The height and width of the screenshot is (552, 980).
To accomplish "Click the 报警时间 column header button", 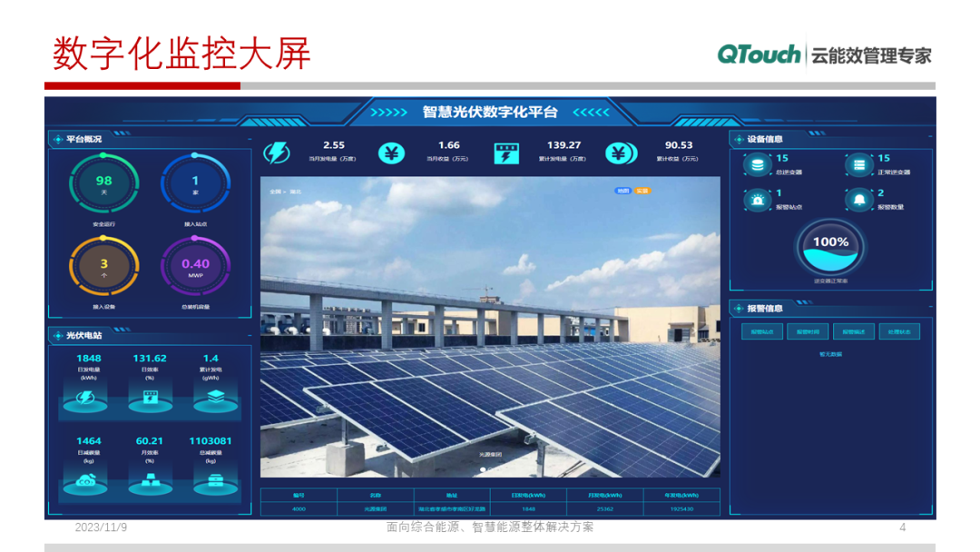I will pos(808,331).
